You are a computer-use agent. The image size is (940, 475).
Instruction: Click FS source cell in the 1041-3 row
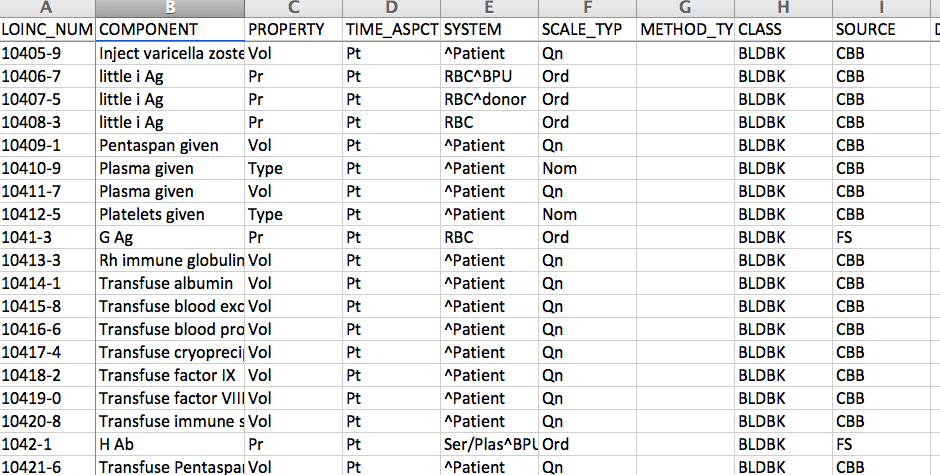point(881,238)
